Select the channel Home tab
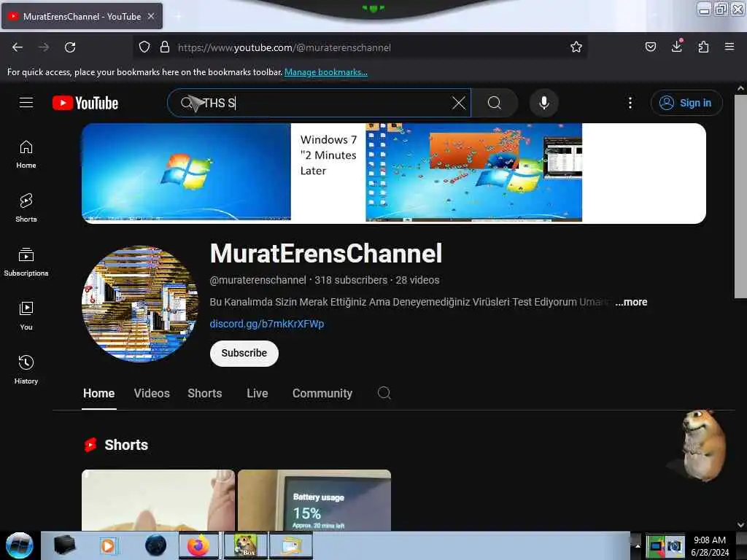 click(98, 393)
